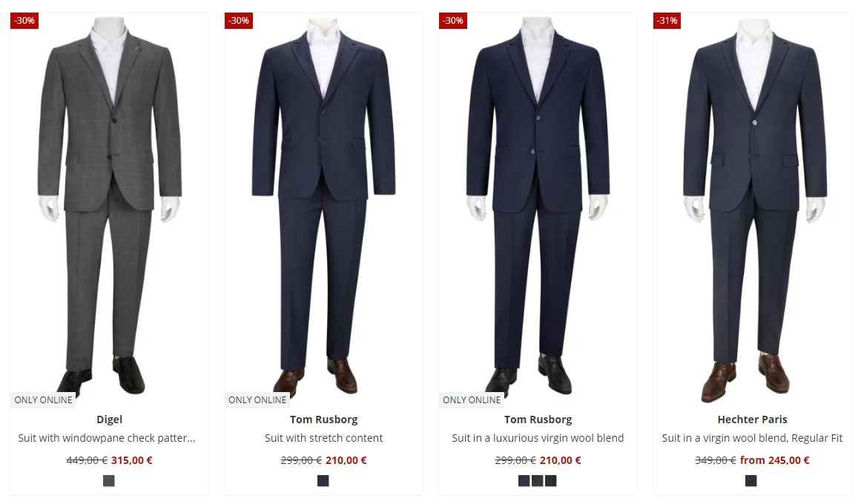Screen dimensions: 861x504
Task: Select navy swatch under Hechter Paris suit
Action: pos(751,481)
